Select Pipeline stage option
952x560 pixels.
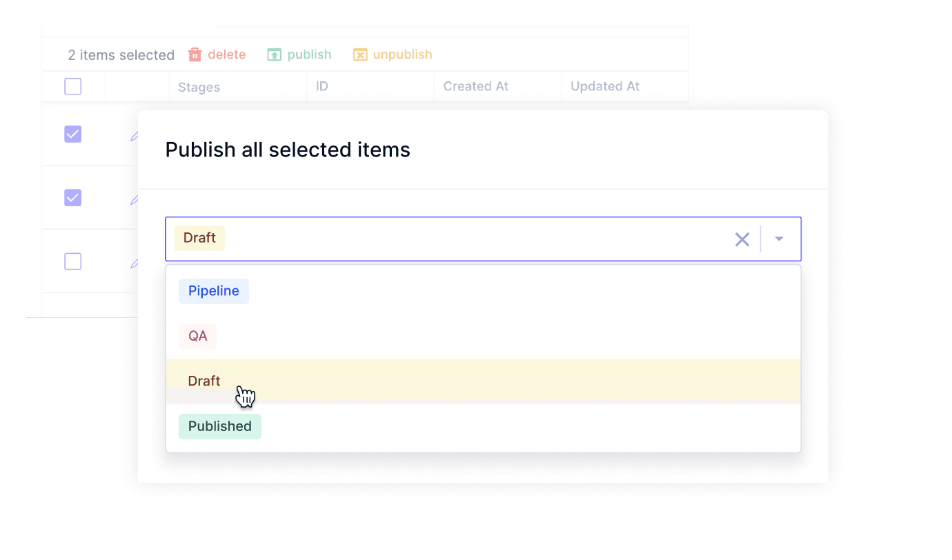click(x=214, y=291)
